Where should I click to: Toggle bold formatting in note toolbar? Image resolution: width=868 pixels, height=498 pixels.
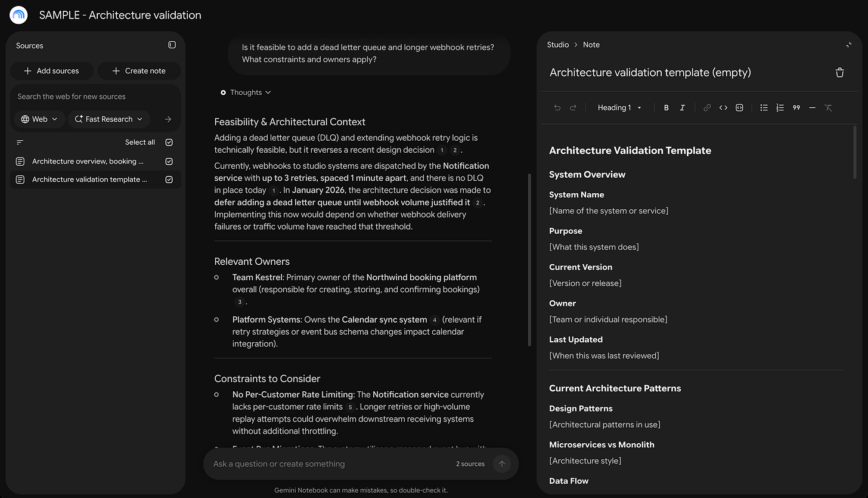click(x=666, y=108)
